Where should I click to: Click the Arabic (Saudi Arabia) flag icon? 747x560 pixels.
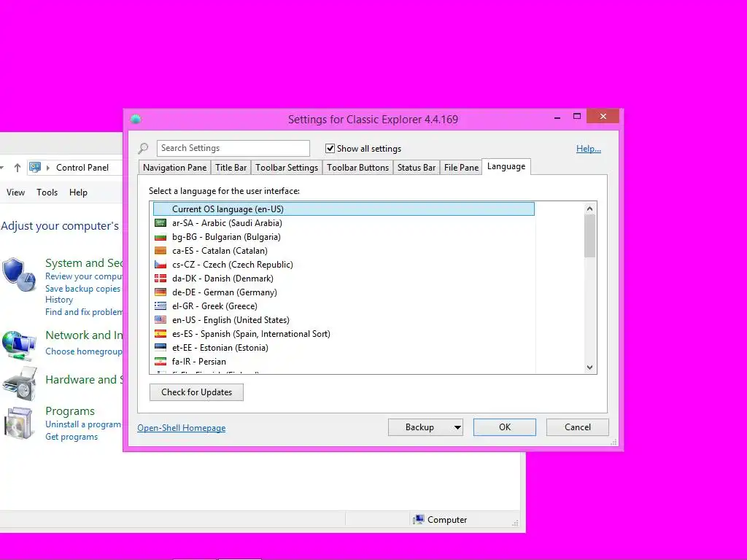[x=160, y=223]
